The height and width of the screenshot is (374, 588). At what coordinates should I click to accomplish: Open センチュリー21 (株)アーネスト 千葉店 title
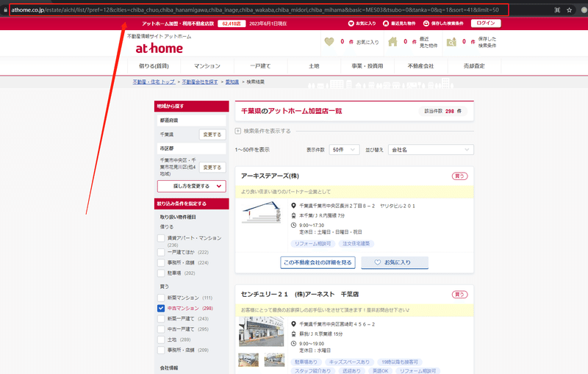click(300, 295)
